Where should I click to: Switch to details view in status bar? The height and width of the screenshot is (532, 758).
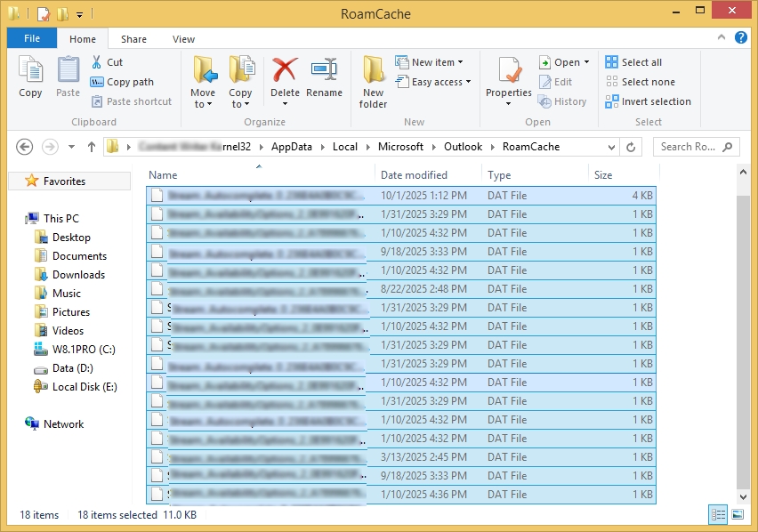pos(718,515)
